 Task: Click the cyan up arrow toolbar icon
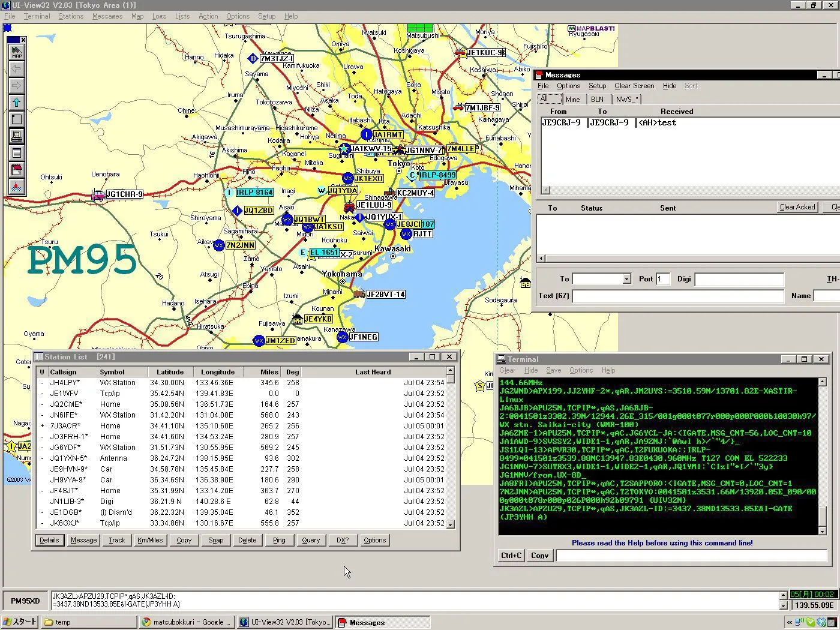coord(16,103)
